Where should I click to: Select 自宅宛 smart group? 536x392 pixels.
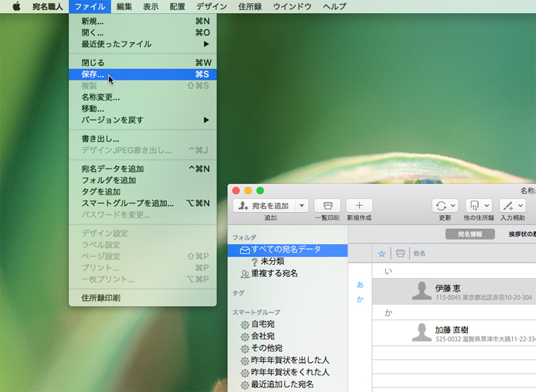263,324
